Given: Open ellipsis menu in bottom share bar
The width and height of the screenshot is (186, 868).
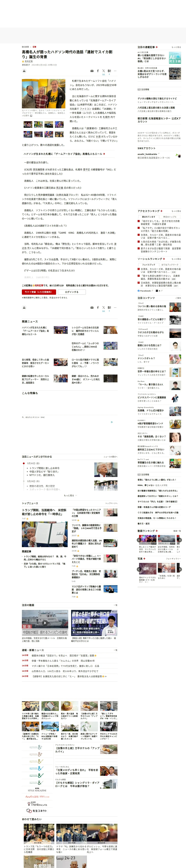Looking at the screenshot, I should [x=115, y=308].
